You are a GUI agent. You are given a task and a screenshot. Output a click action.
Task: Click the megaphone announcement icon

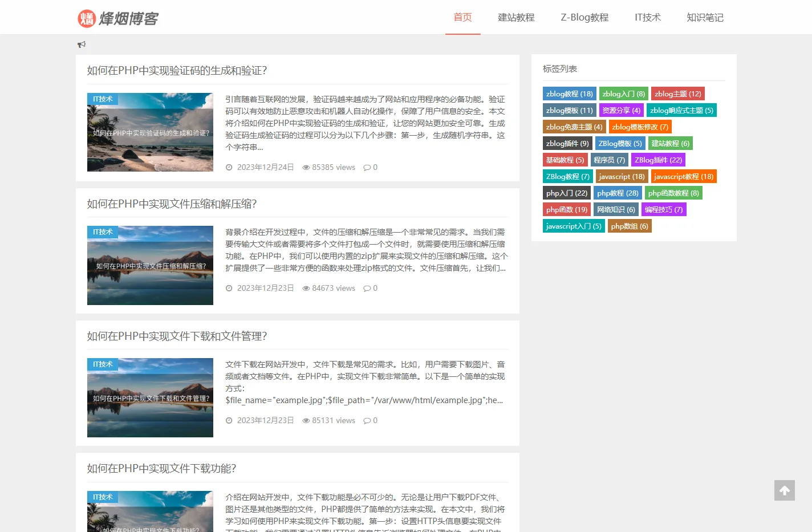point(82,44)
